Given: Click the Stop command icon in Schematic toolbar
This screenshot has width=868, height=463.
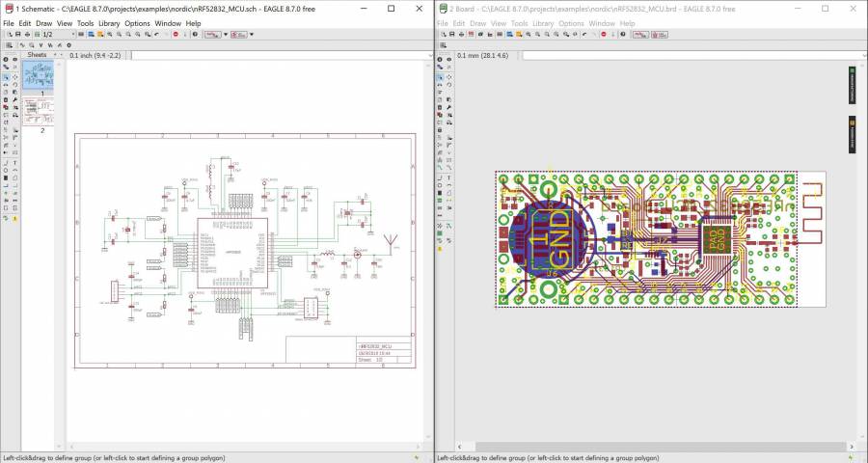Looking at the screenshot, I should 175,35.
